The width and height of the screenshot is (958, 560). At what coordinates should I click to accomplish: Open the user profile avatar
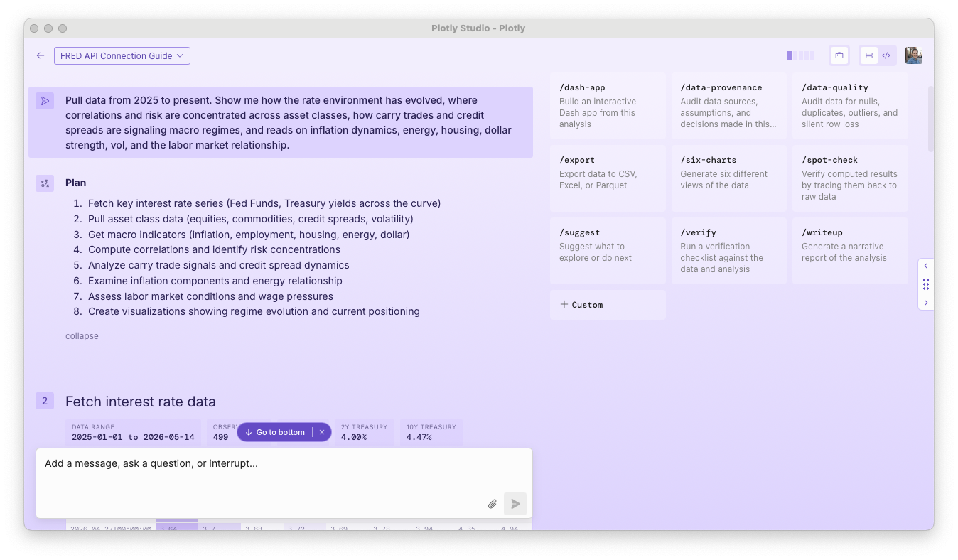pos(914,55)
